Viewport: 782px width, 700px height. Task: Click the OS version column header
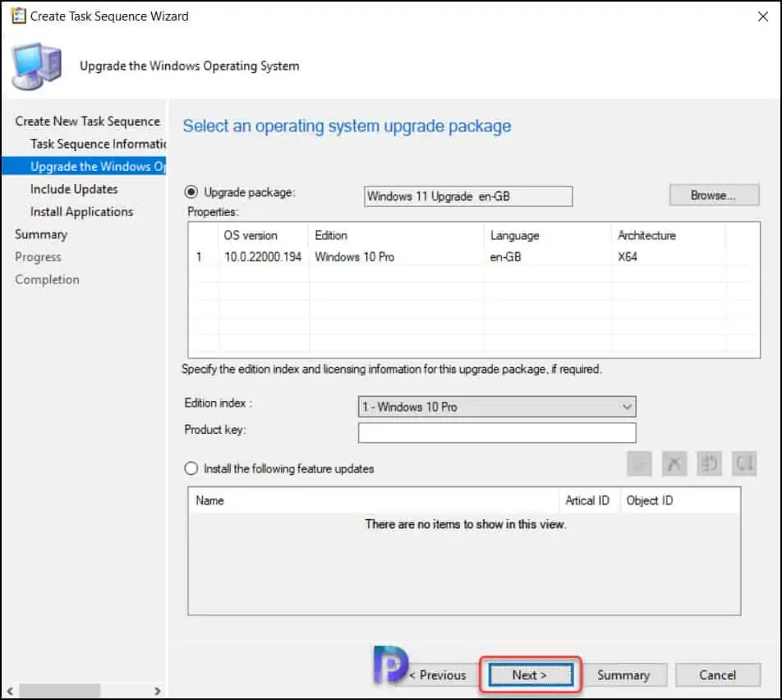[264, 235]
